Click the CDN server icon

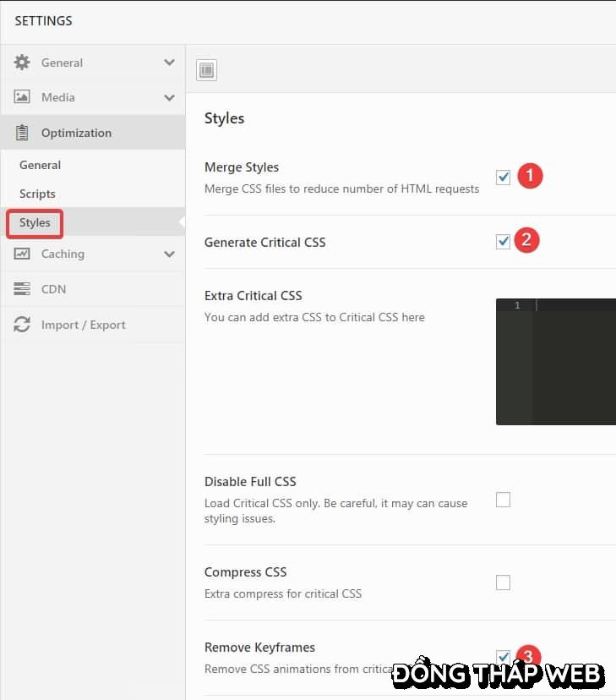tap(22, 289)
